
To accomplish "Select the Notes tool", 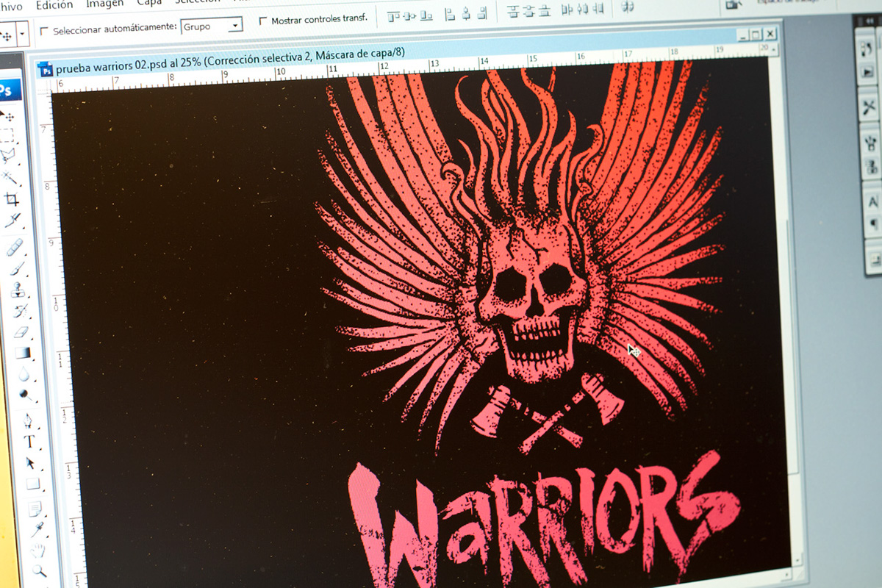I will pos(34,509).
